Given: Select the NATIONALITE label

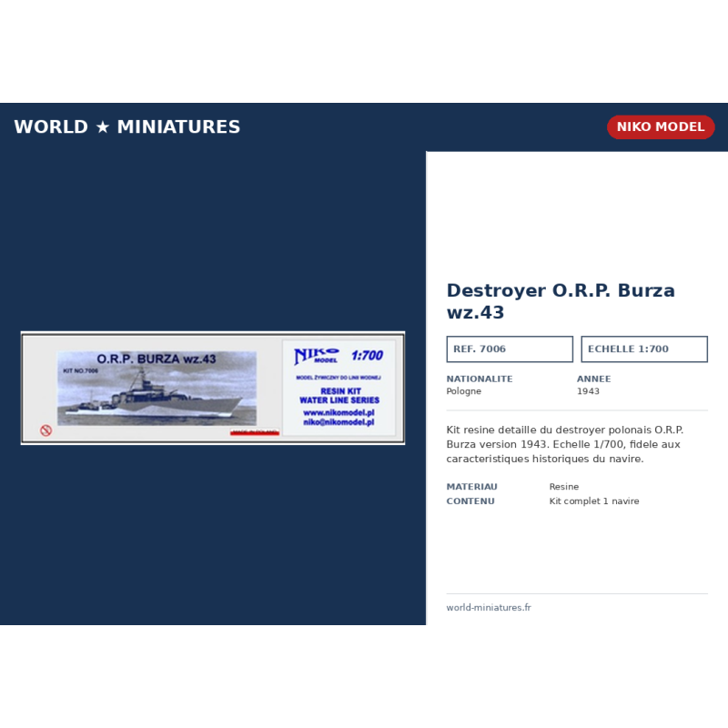Looking at the screenshot, I should coord(480,379).
